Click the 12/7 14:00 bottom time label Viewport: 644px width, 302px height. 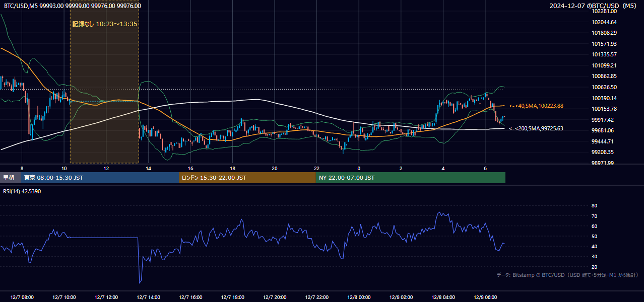[x=148, y=297]
